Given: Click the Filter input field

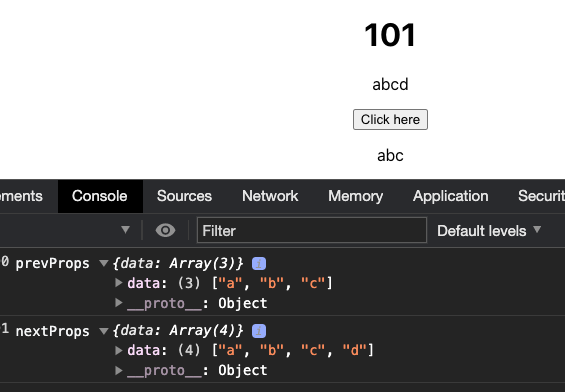Looking at the screenshot, I should pos(312,230).
